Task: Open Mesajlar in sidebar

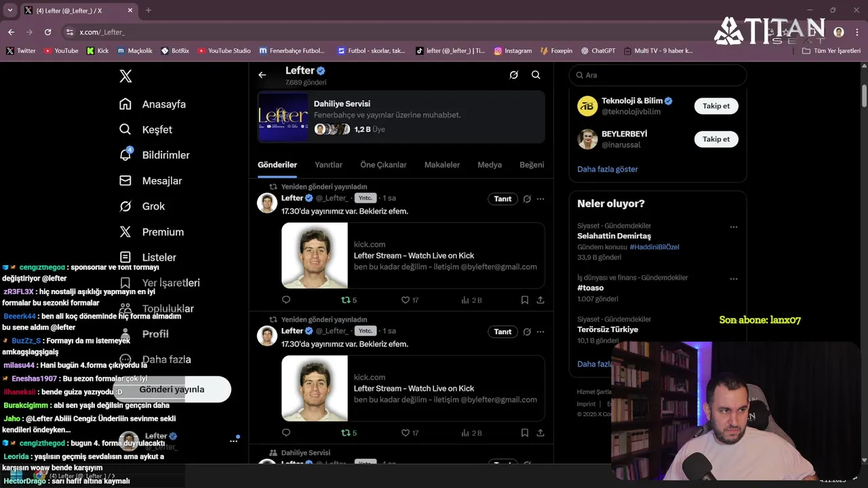Action: pyautogui.click(x=161, y=181)
